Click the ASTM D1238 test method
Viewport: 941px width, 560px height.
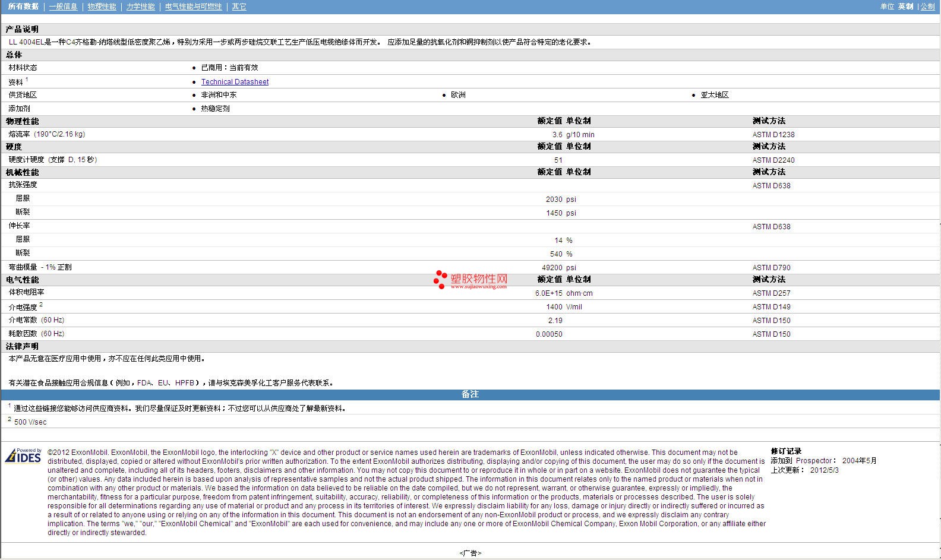coord(773,135)
